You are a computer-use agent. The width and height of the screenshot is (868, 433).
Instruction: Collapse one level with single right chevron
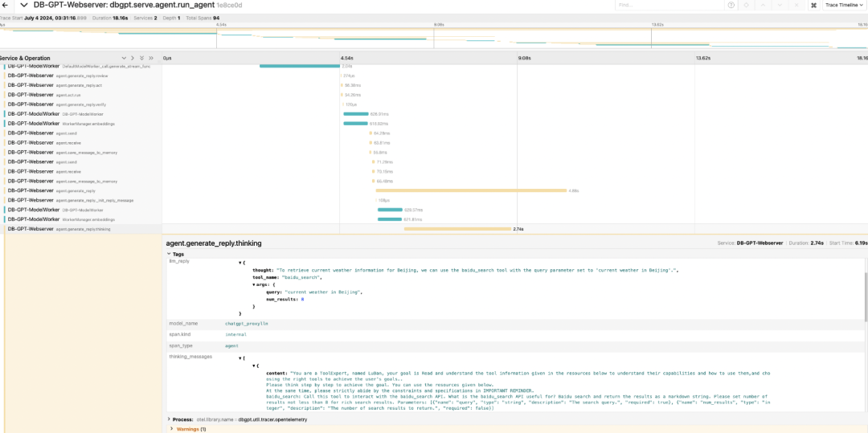133,58
